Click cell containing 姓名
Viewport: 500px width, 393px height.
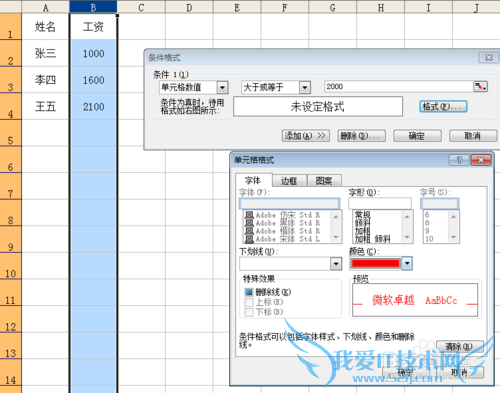(45, 27)
